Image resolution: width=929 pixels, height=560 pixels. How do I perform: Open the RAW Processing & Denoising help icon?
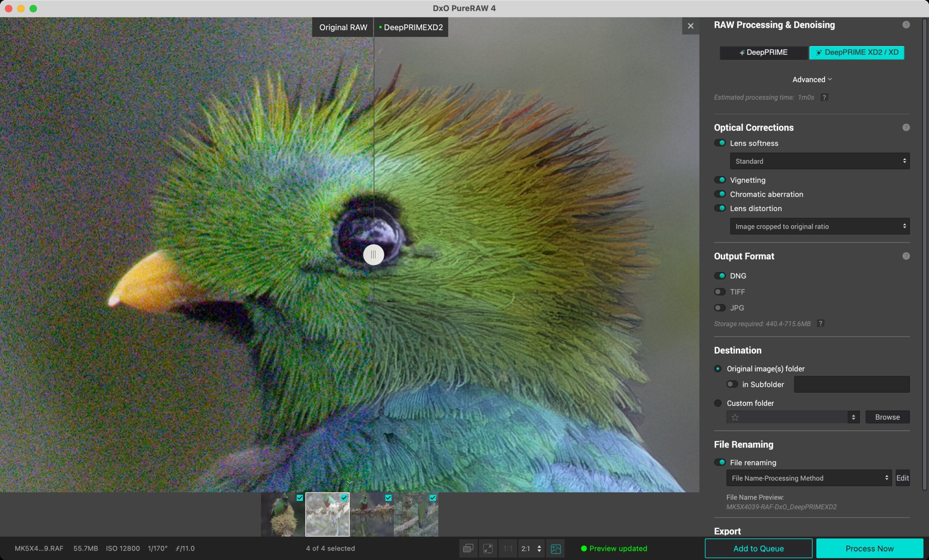pos(906,25)
